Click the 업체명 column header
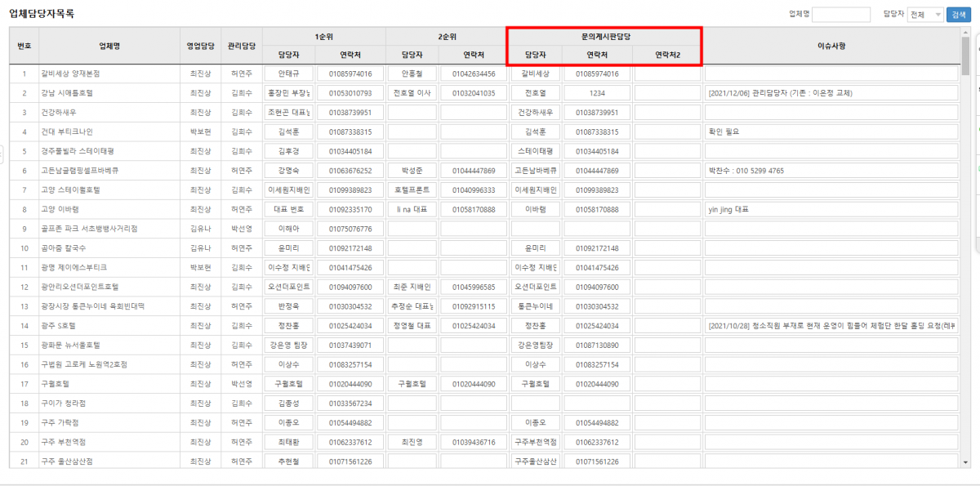 click(x=109, y=46)
